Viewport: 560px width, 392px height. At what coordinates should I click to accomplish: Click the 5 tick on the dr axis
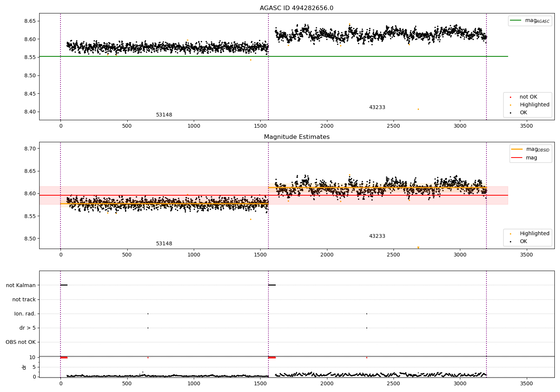[x=34, y=367]
